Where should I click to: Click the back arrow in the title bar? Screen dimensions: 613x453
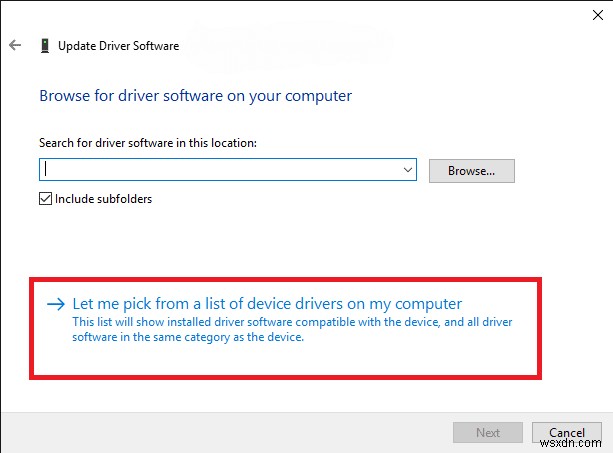point(14,45)
